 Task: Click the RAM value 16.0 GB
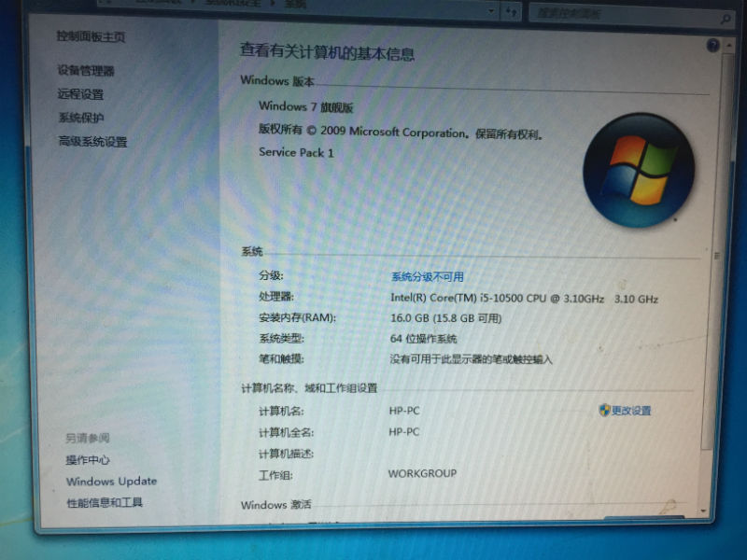446,318
